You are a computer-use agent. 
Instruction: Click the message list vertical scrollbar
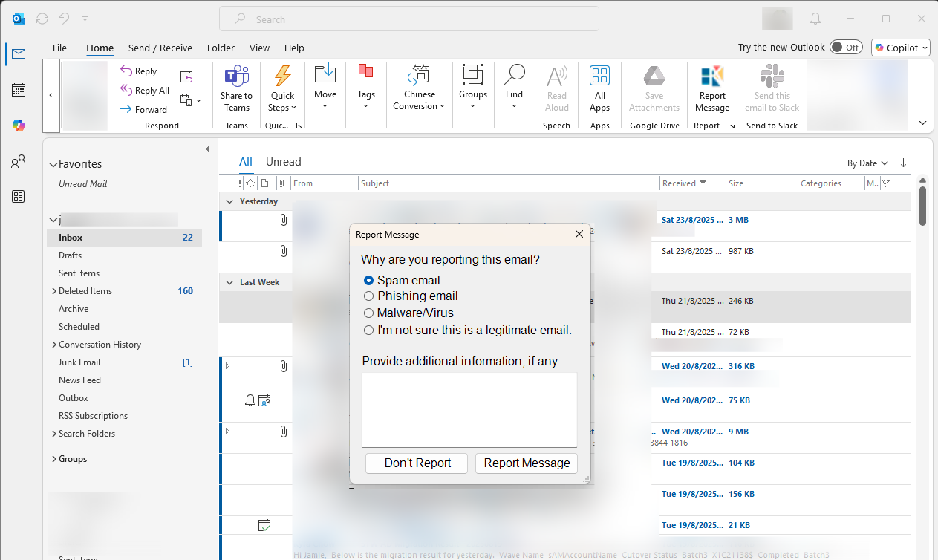click(922, 206)
